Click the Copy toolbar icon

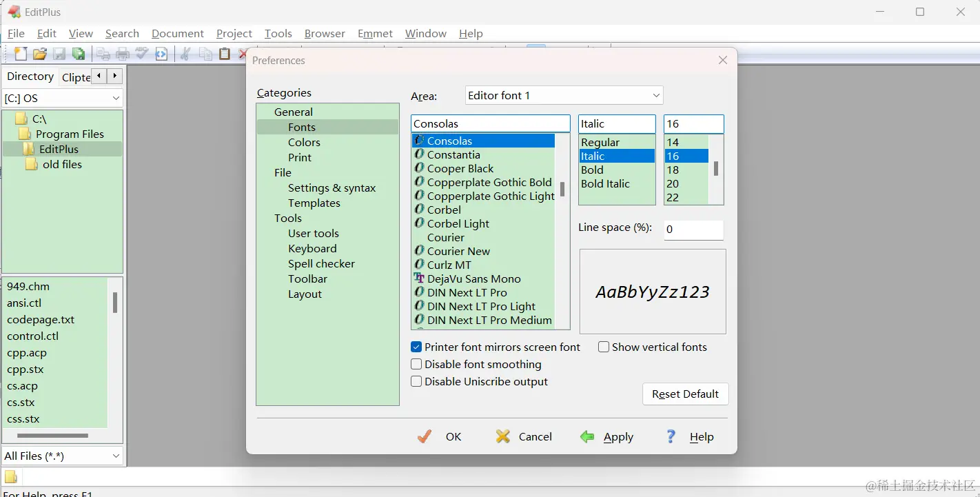[205, 54]
